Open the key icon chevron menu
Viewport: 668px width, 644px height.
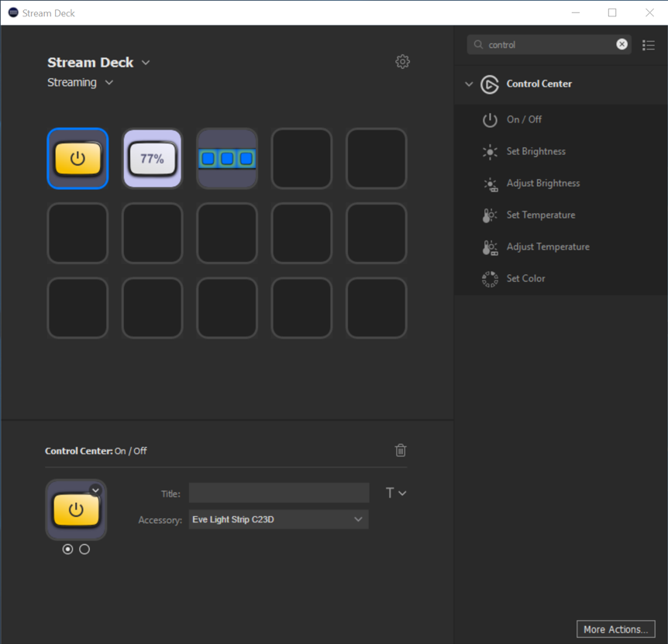pyautogui.click(x=95, y=491)
